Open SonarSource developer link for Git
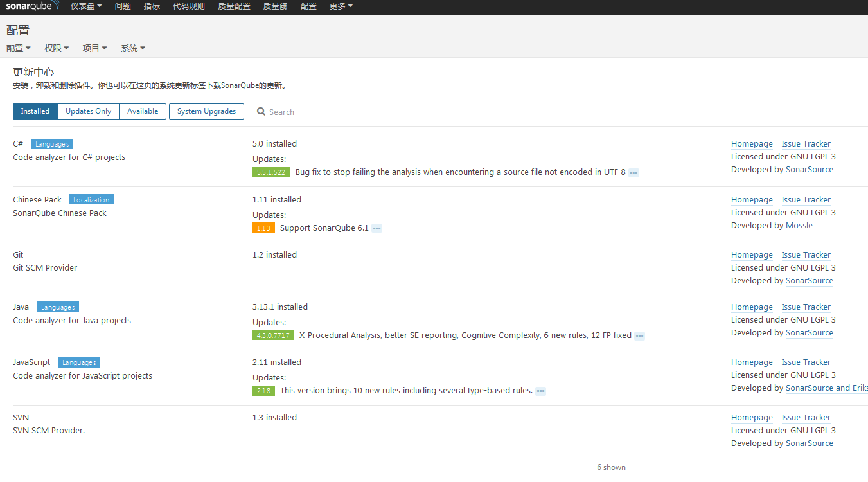Image resolution: width=868 pixels, height=482 pixels. point(810,281)
